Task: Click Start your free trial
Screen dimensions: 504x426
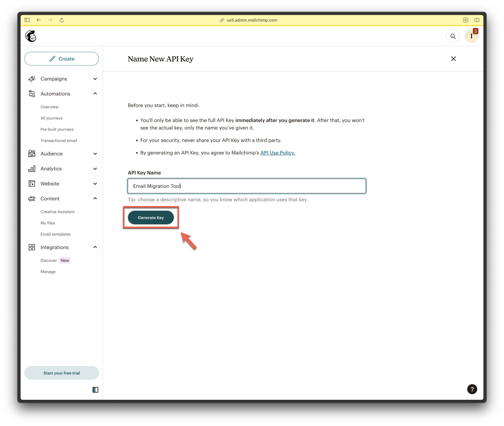Action: (62, 373)
